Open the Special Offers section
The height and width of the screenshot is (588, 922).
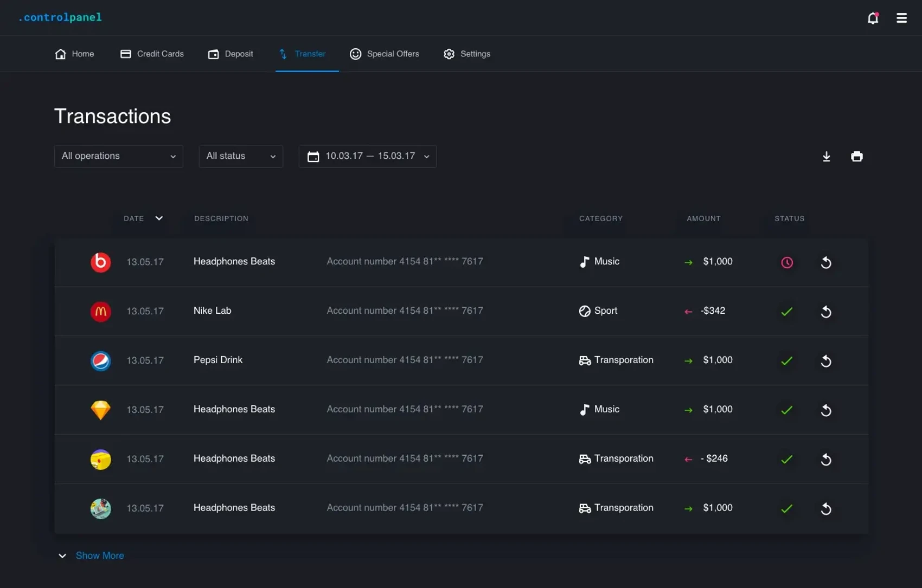[385, 54]
